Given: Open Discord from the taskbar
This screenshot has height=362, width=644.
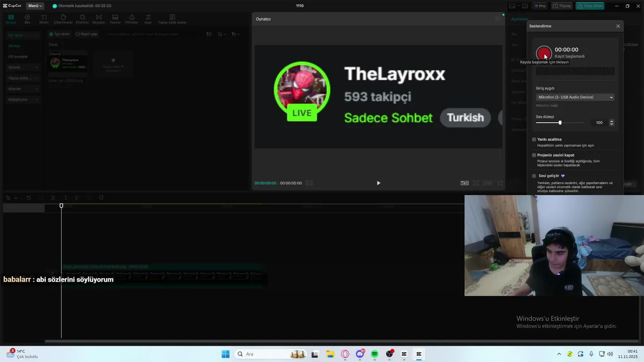Looking at the screenshot, I should coord(360,354).
